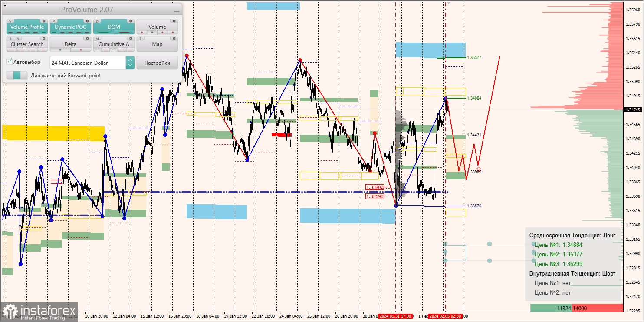Minimize the ProVolume 2.07 panel
This screenshot has width=644, height=322.
(x=176, y=10)
